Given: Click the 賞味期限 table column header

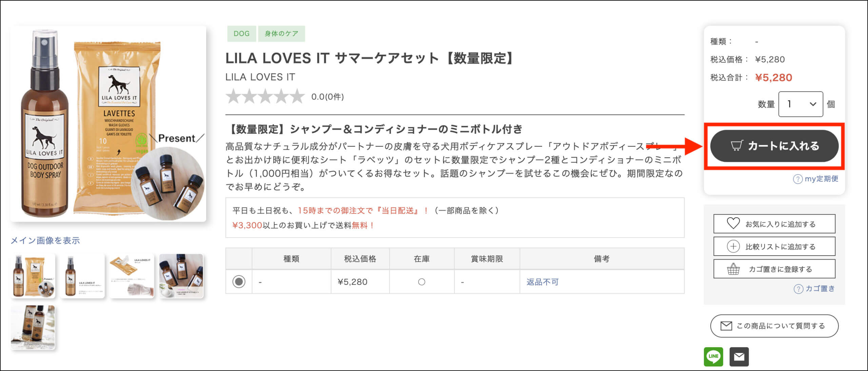Looking at the screenshot, I should pos(487,259).
